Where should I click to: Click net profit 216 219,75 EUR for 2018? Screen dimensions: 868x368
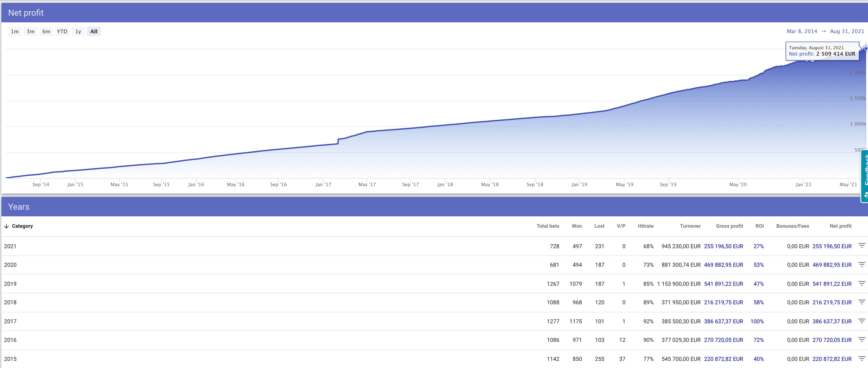[832, 302]
